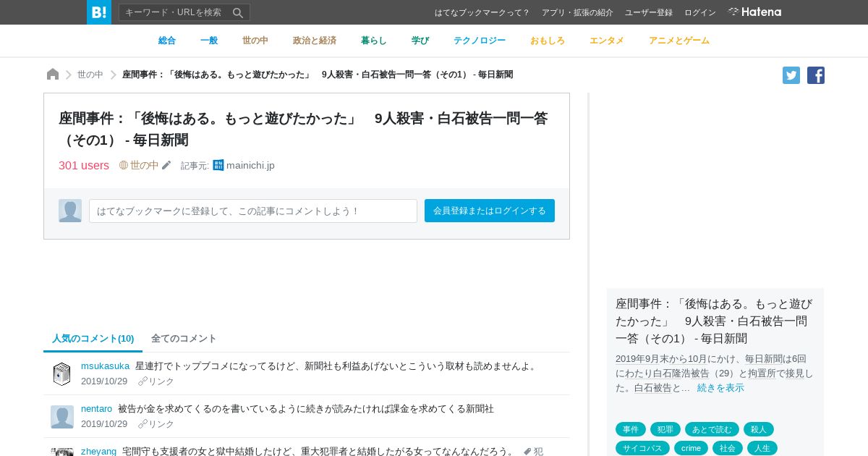Open はてなブックマークって？ link
This screenshot has width=868, height=456.
coord(482,12)
